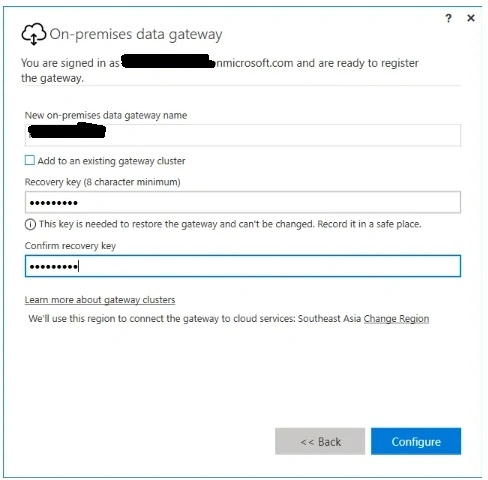The height and width of the screenshot is (480, 488).
Task: Close the gateway setup dialog
Action: coord(471,18)
